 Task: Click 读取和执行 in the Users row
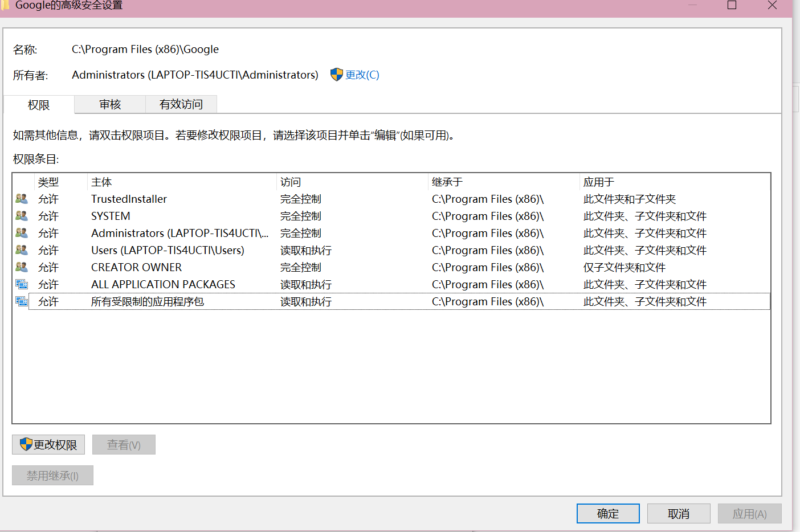pyautogui.click(x=306, y=250)
